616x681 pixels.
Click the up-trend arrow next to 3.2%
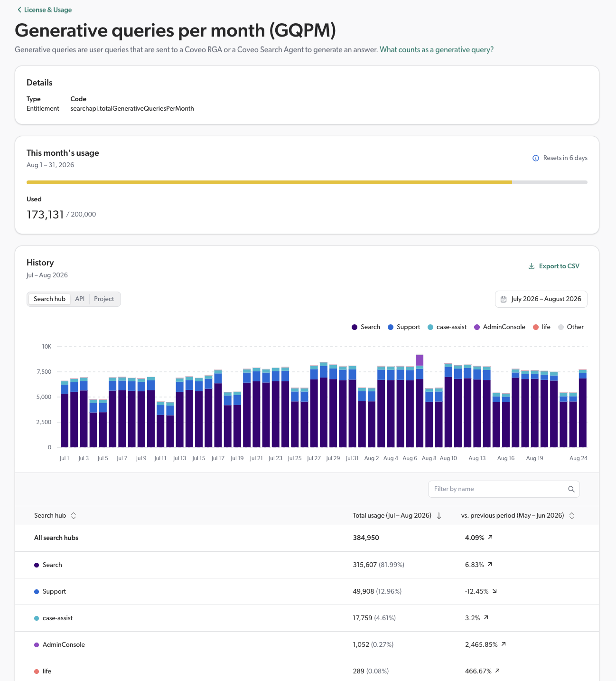point(486,618)
